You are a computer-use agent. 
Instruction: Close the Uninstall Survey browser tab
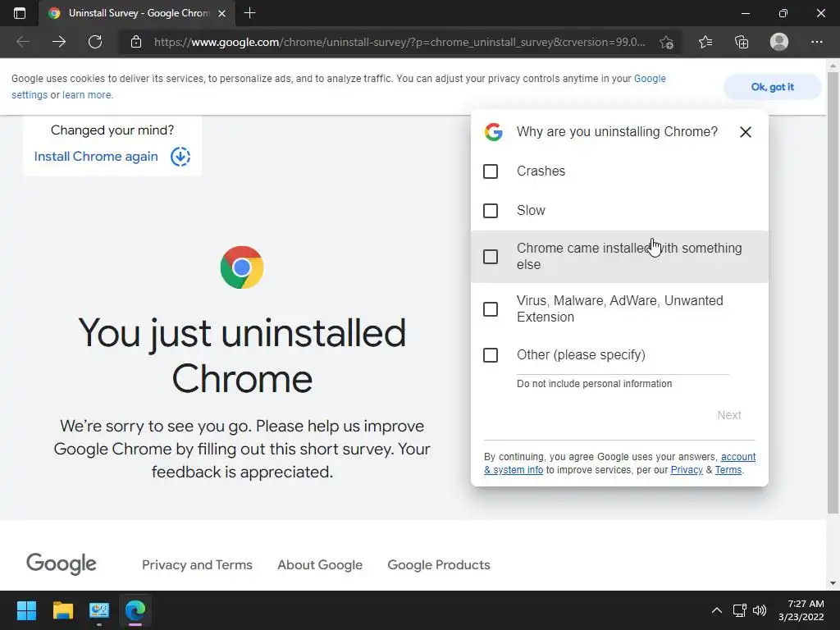point(221,13)
